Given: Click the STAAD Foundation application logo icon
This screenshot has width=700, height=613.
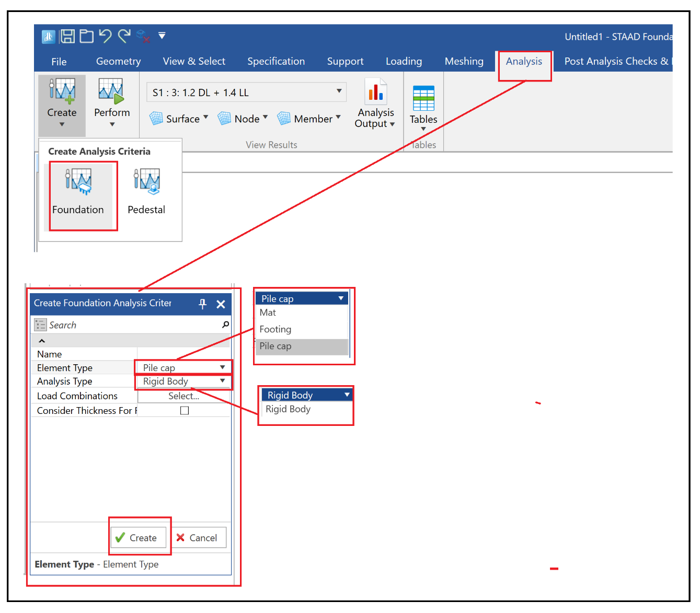Looking at the screenshot, I should 48,37.
